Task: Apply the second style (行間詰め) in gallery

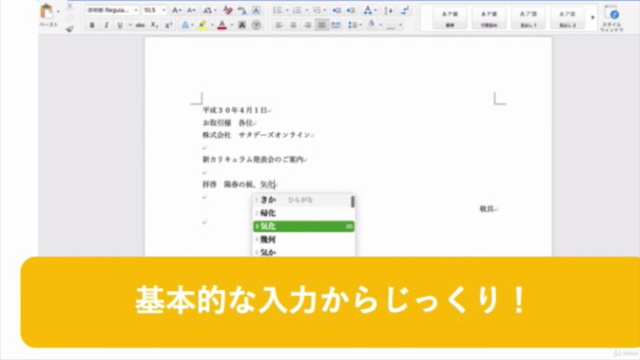Action: [489, 19]
